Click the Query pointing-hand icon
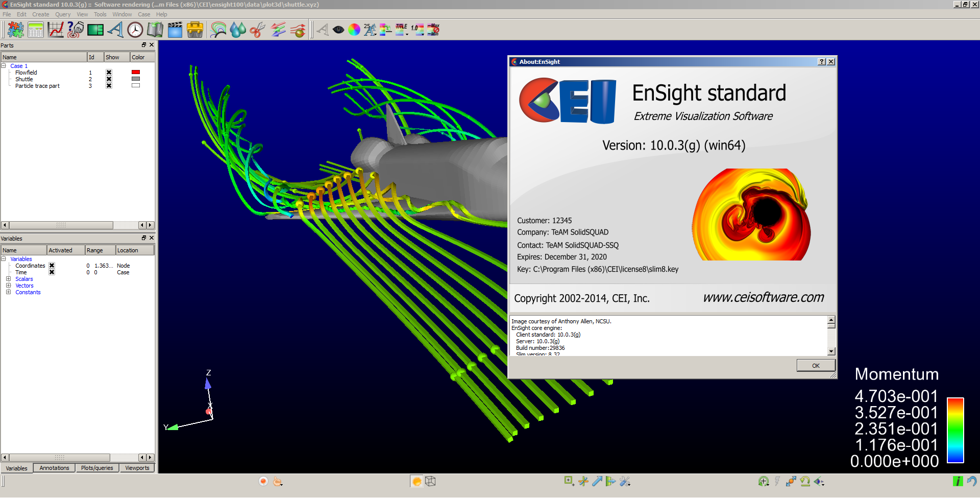Viewport: 980px width, 498px height. point(76,30)
